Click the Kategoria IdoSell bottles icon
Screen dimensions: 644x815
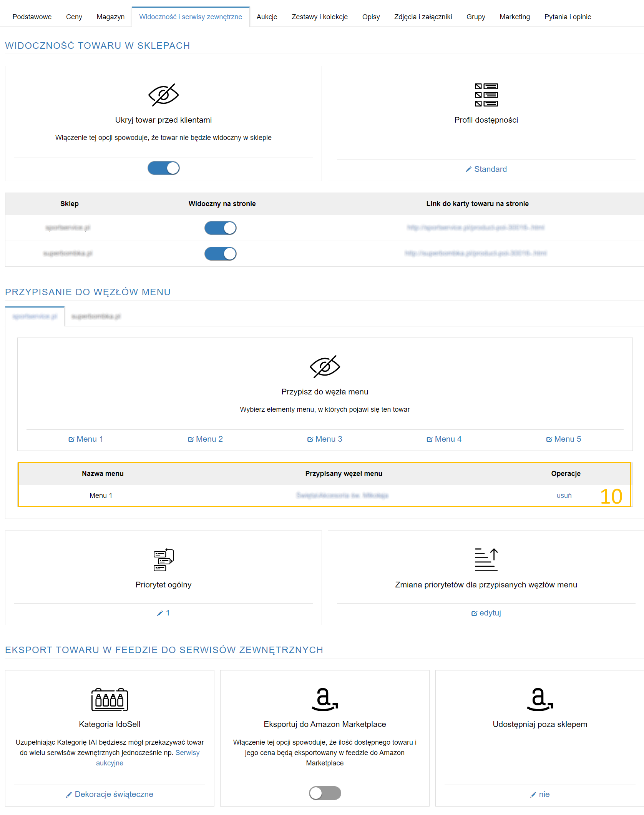[110, 699]
